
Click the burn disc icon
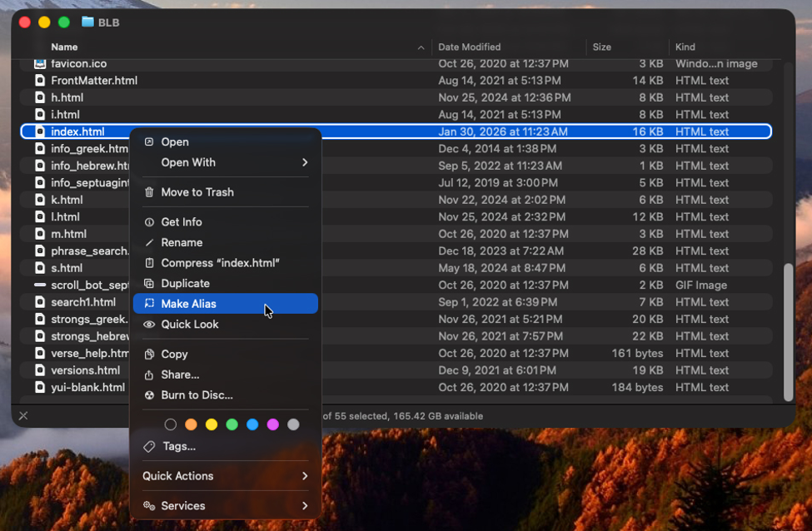(149, 395)
